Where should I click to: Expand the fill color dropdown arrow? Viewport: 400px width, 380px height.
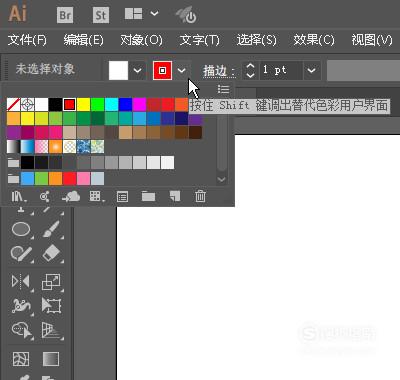click(137, 70)
